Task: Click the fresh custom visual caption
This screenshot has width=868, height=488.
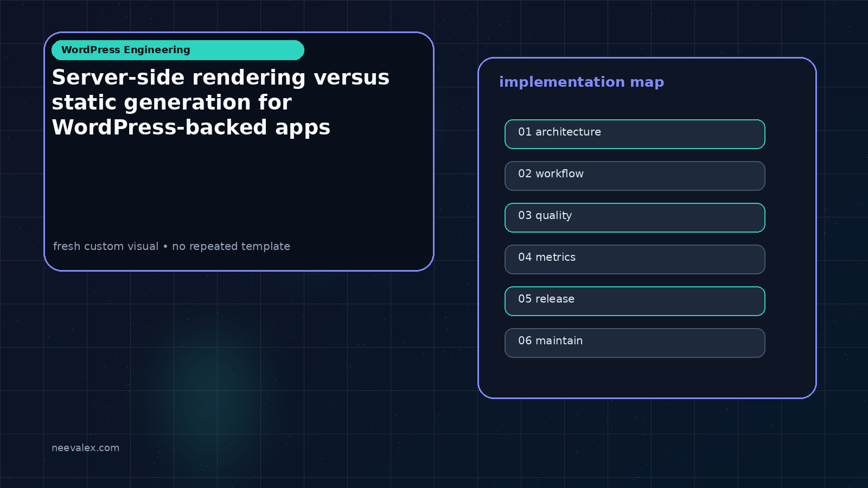Action: [x=171, y=246]
